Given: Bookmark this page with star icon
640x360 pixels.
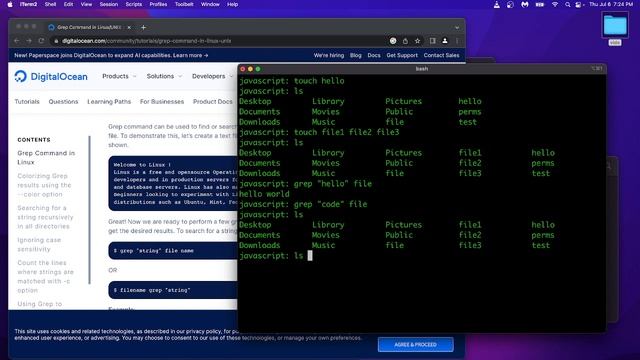Looking at the screenshot, I should point(417,41).
